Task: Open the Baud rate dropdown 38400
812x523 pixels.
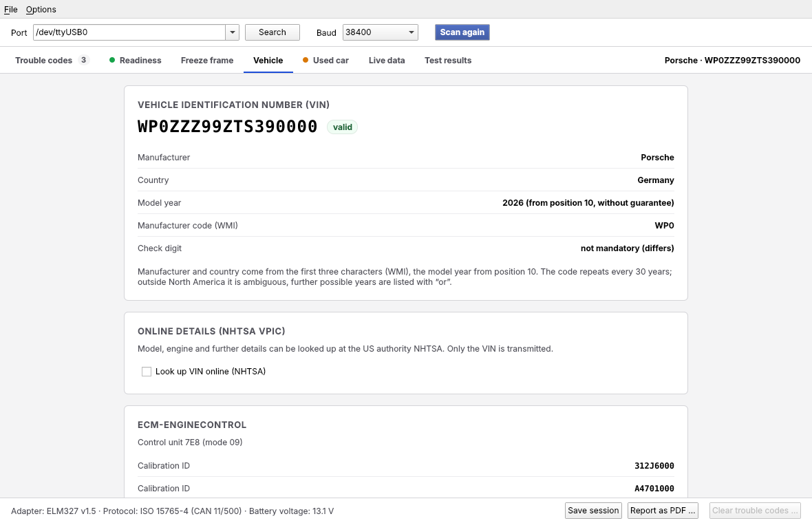Action: pyautogui.click(x=380, y=32)
